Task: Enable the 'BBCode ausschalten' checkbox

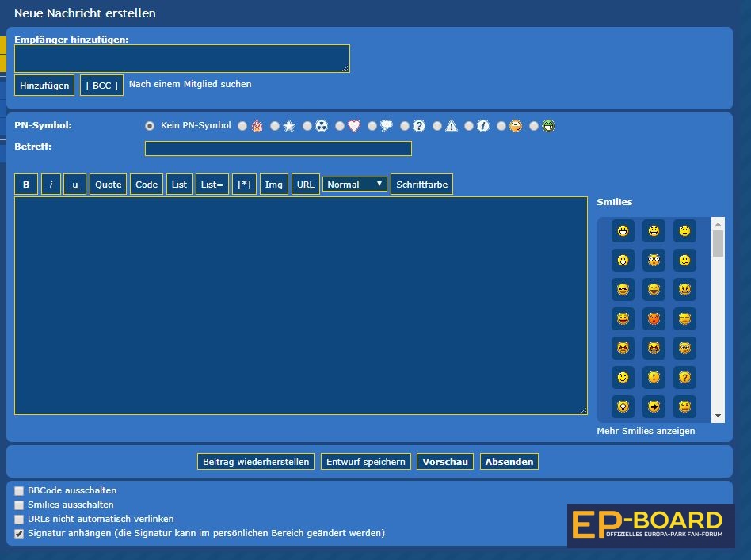Action: click(x=19, y=491)
